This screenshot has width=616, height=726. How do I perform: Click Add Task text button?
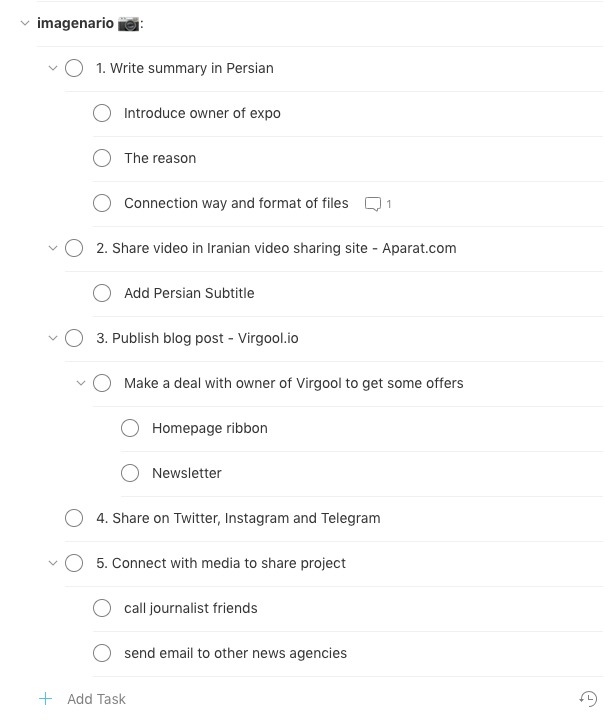click(x=96, y=699)
